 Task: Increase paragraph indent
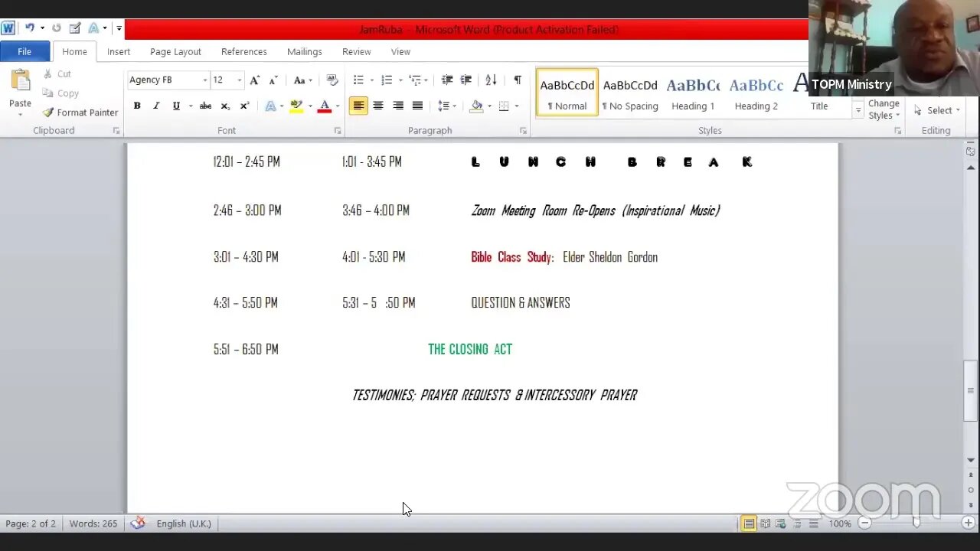466,80
